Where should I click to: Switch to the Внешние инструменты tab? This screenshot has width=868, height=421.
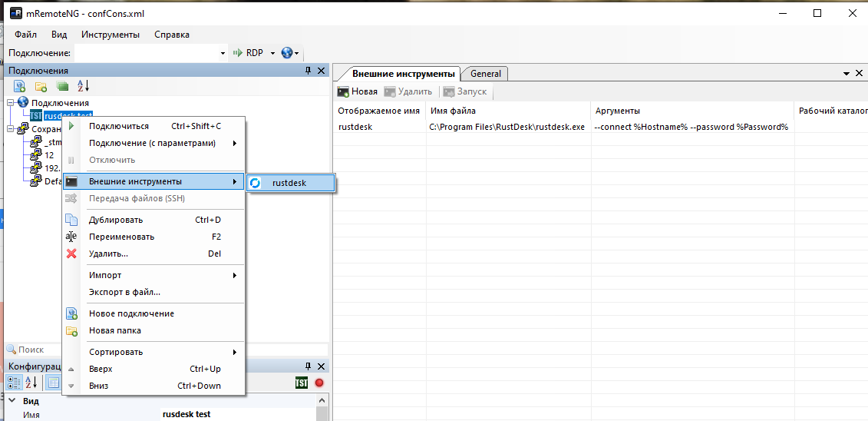coord(404,74)
